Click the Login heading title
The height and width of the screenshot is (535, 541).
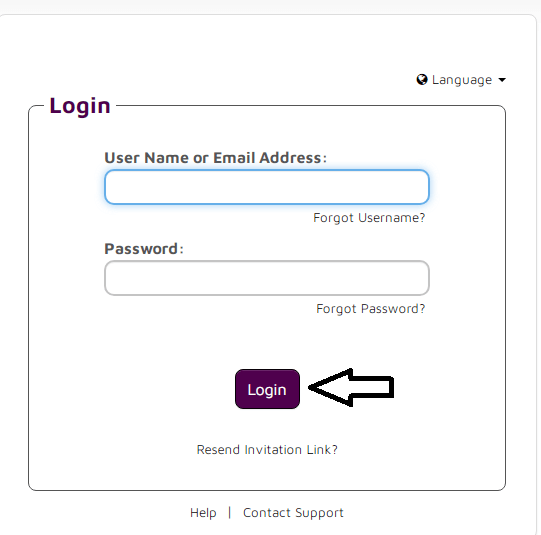coord(80,106)
